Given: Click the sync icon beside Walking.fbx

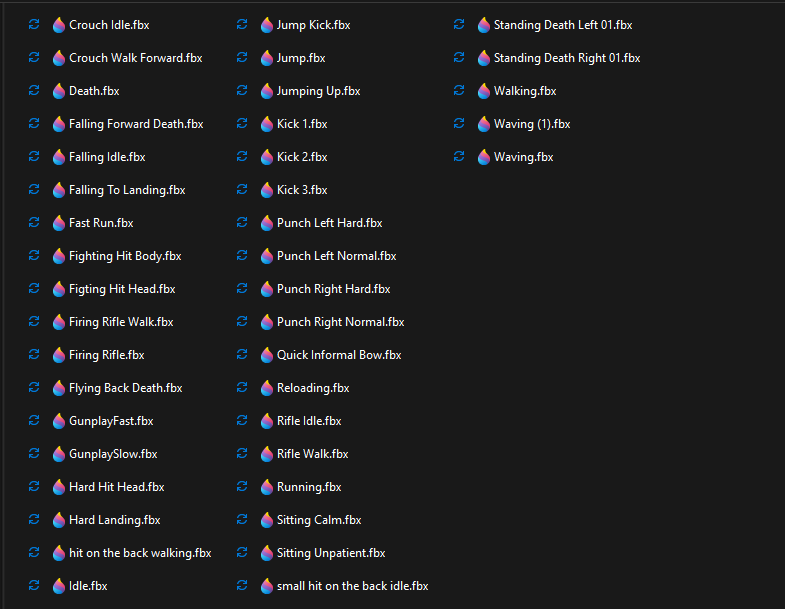Looking at the screenshot, I should pyautogui.click(x=459, y=91).
